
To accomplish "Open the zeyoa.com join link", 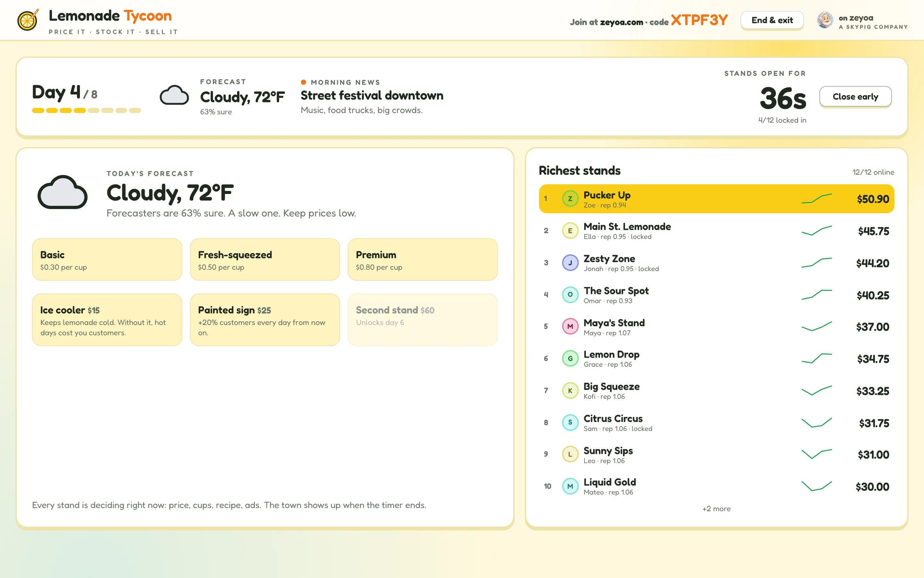I will click(621, 22).
